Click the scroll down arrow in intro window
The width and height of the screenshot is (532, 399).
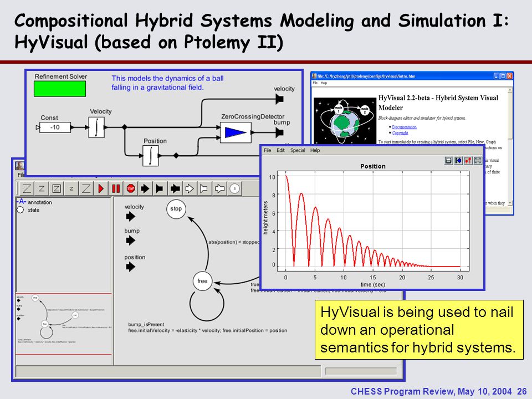(x=510, y=203)
